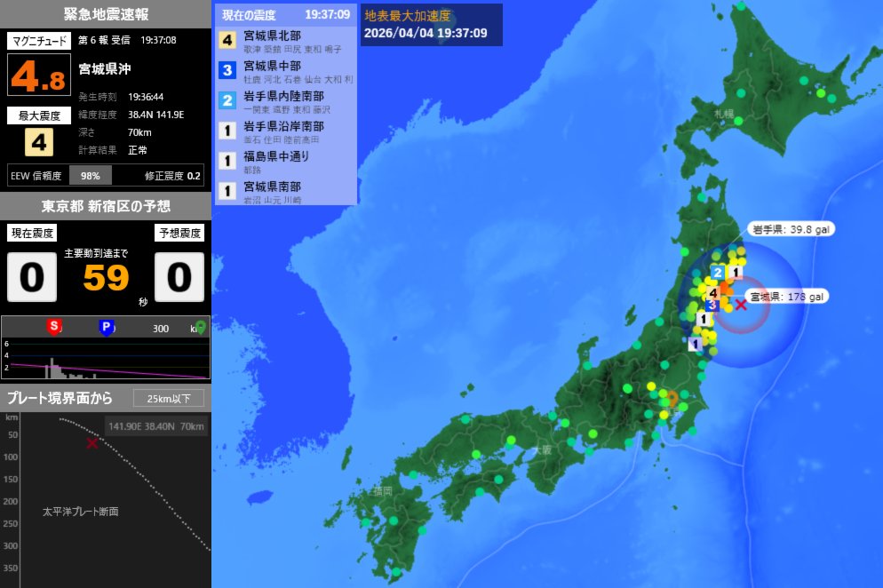Click the blue intensity 3 icon for 宮城県中部
The height and width of the screenshot is (588, 883).
(x=225, y=70)
